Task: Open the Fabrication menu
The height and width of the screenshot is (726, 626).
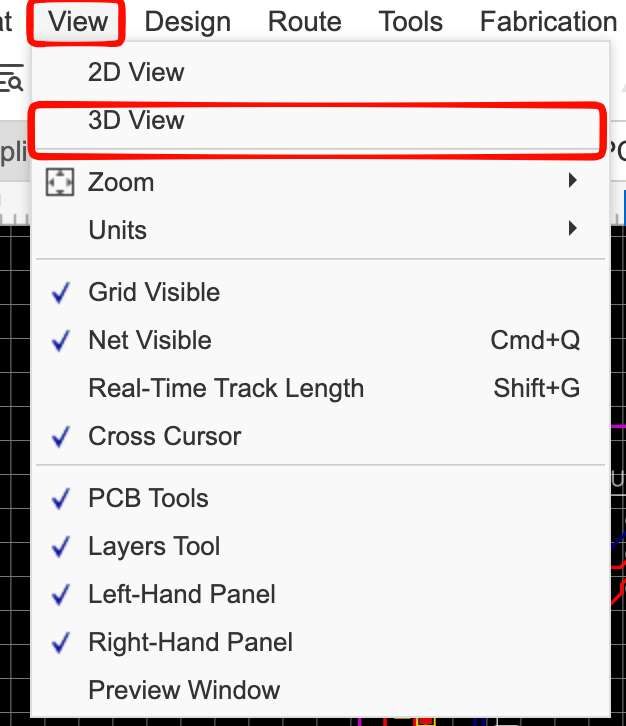Action: (x=548, y=21)
